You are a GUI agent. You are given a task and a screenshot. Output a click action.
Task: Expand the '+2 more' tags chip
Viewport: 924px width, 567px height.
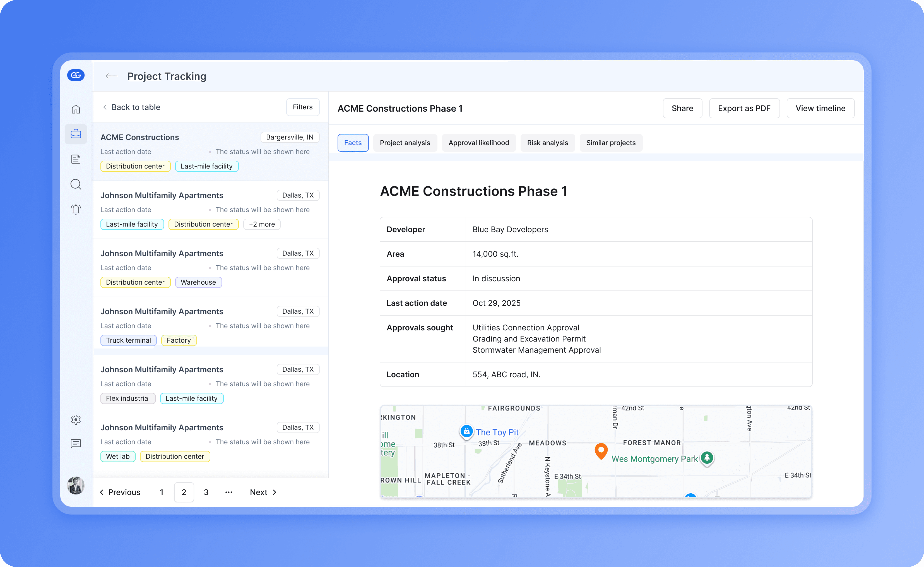tap(262, 224)
